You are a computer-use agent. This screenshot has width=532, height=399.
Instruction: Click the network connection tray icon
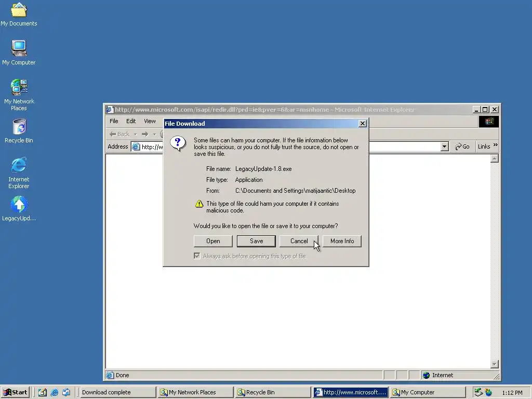(x=478, y=392)
